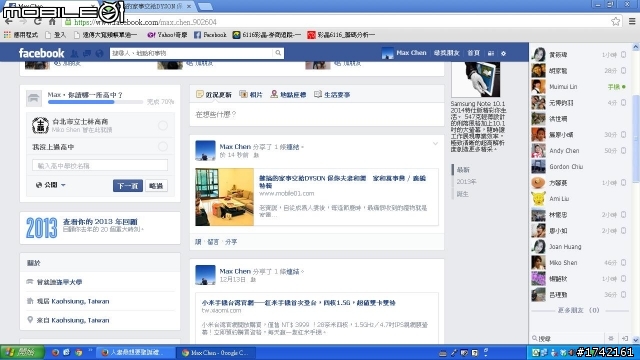The width and height of the screenshot is (640, 360).
Task: Open the 小米手機 shared link title
Action: 298,303
